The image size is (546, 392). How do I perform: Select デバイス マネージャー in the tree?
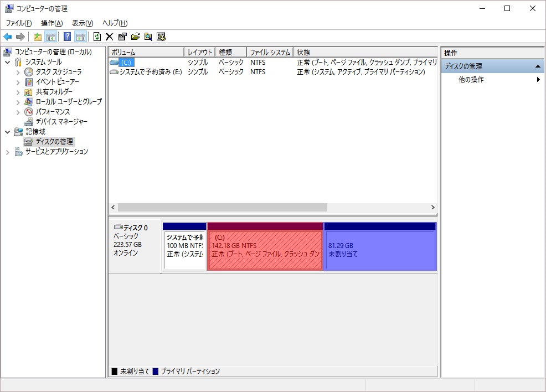point(61,121)
